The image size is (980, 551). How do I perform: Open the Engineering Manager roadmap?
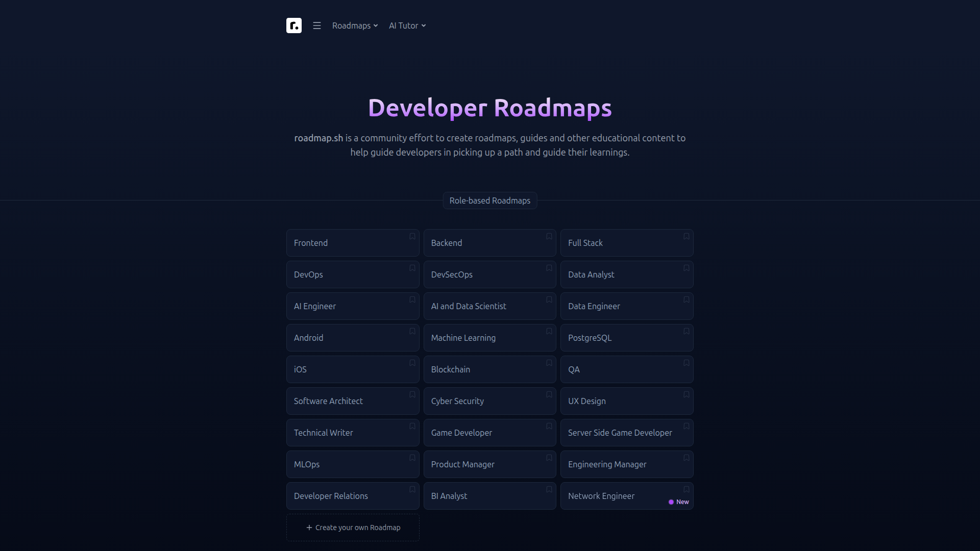(627, 464)
